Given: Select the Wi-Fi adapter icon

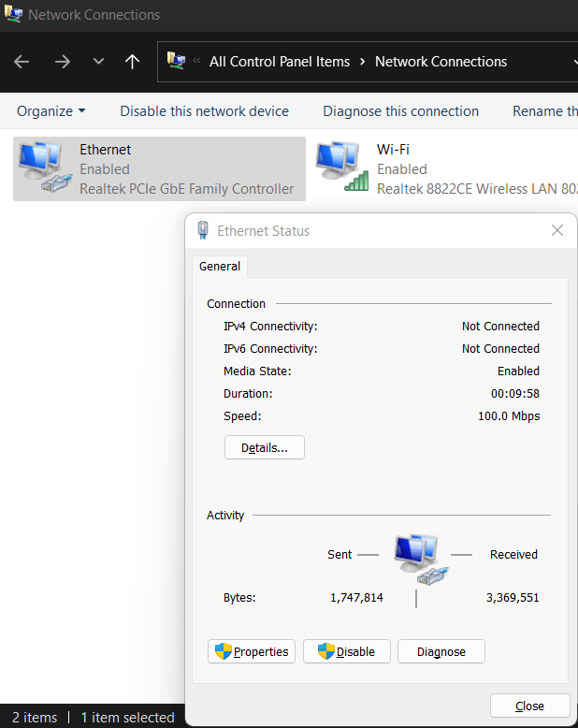Looking at the screenshot, I should 342,167.
